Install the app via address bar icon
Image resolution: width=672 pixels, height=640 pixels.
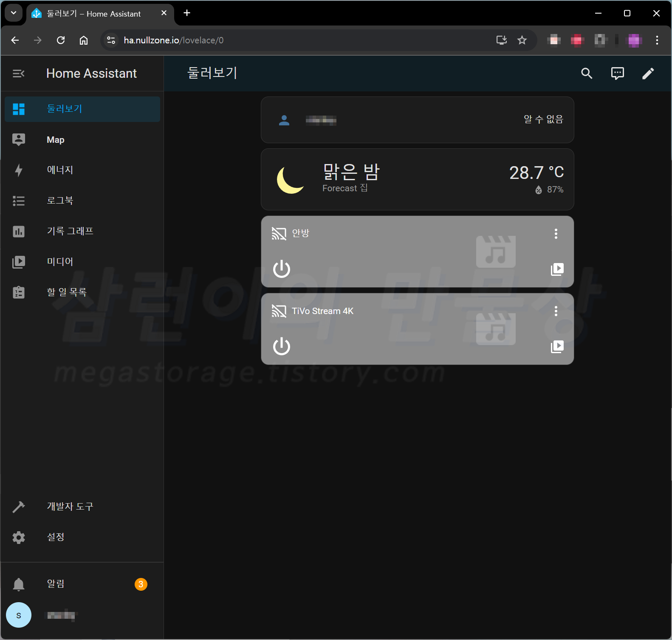click(x=502, y=40)
